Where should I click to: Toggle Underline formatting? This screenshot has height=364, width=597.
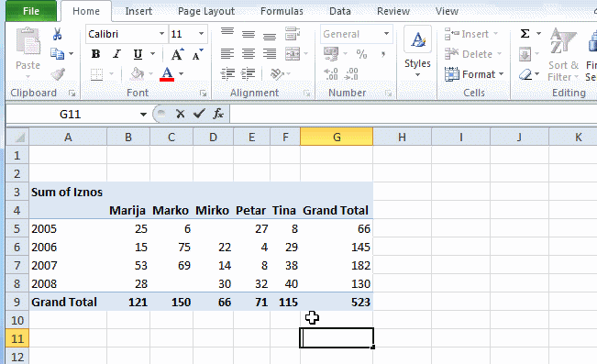[138, 54]
